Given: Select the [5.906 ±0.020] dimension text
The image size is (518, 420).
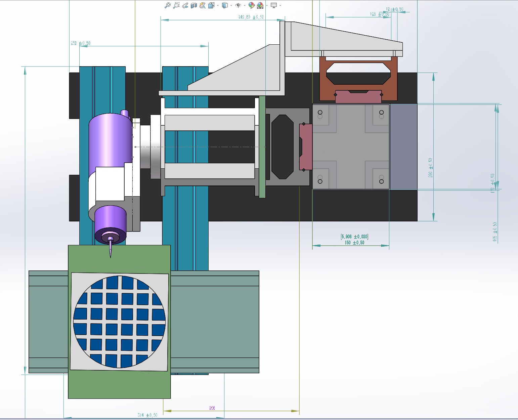Looking at the screenshot, I should [x=354, y=237].
